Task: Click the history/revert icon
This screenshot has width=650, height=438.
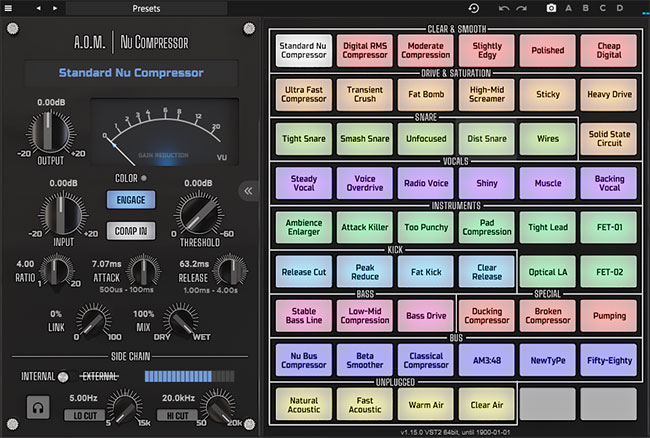Action: [x=474, y=8]
